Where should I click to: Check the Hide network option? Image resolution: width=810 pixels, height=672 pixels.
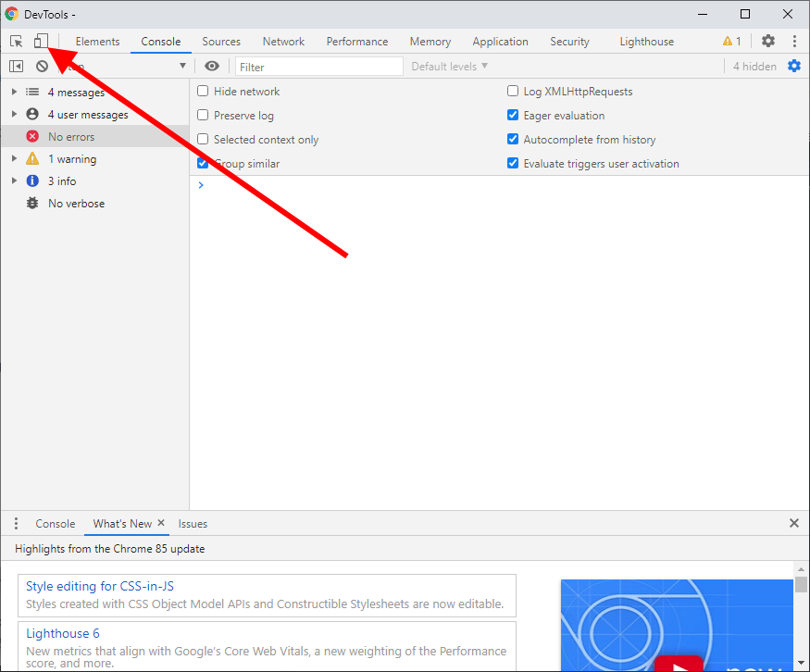pyautogui.click(x=201, y=91)
